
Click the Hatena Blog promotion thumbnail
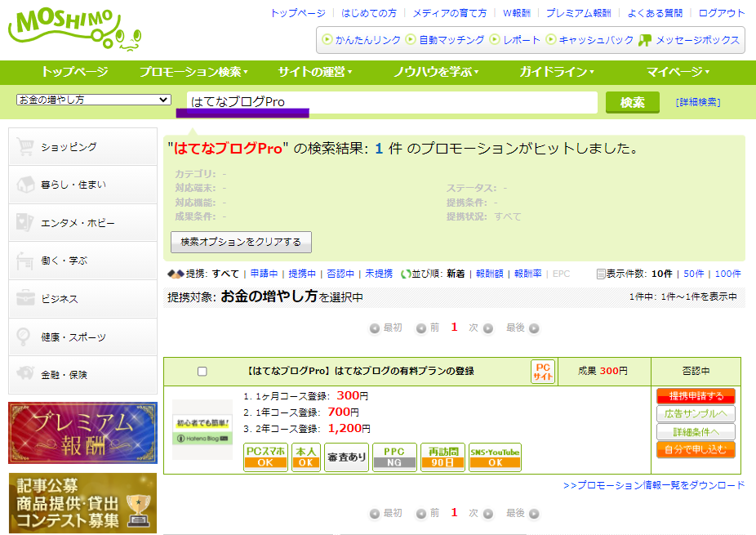pos(202,430)
